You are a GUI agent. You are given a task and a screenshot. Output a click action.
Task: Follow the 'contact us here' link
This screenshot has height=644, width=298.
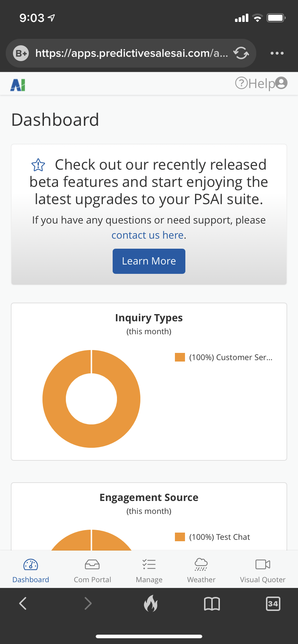click(x=148, y=235)
